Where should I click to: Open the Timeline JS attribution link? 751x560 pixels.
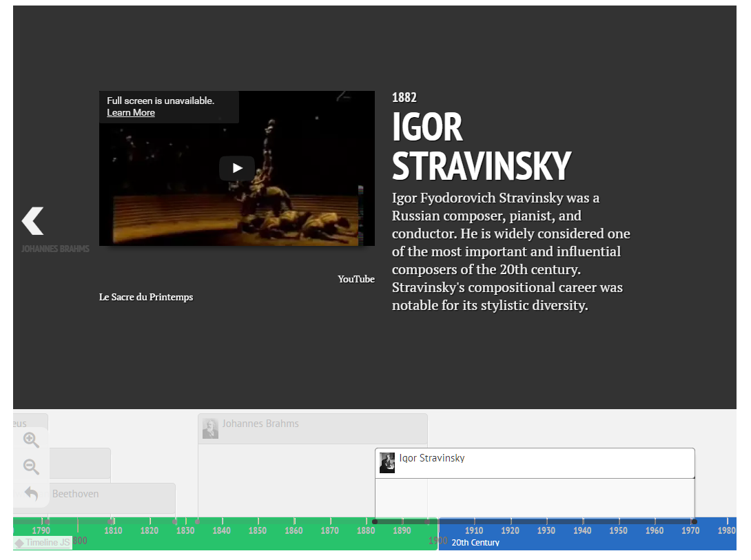[43, 543]
